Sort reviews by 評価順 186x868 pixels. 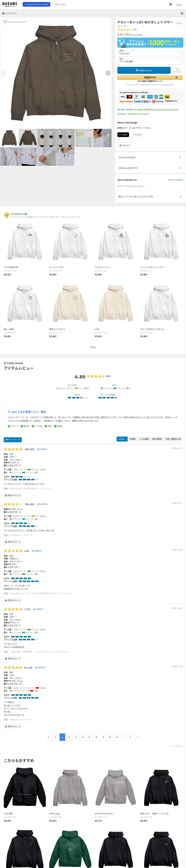click(x=133, y=439)
